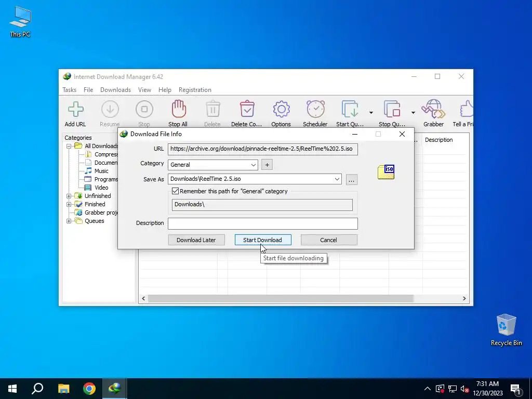Click the Delete Completed toolbar icon
The image size is (532, 399).
(x=247, y=109)
